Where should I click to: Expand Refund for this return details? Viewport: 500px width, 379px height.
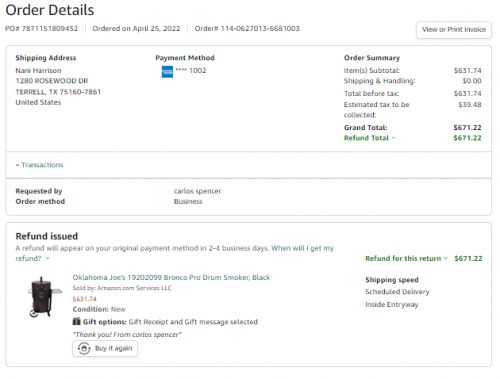pos(446,258)
